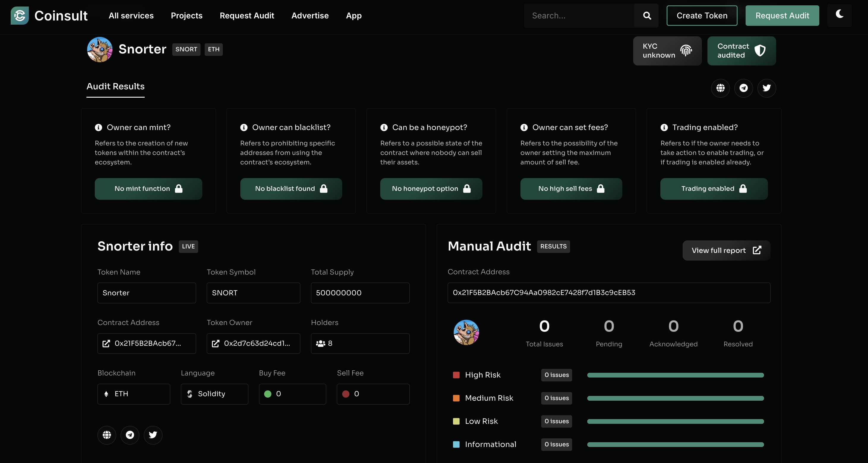This screenshot has height=463, width=868.
Task: Click the Trading enabled status button
Action: [714, 189]
